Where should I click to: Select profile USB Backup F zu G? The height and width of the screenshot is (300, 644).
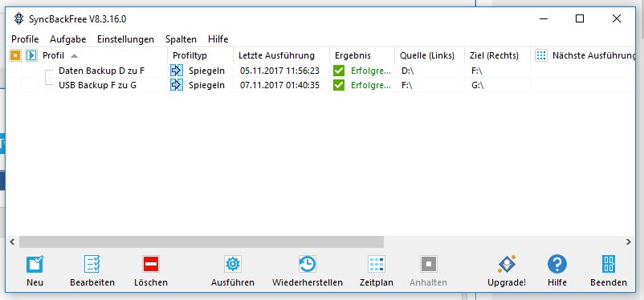(x=97, y=85)
